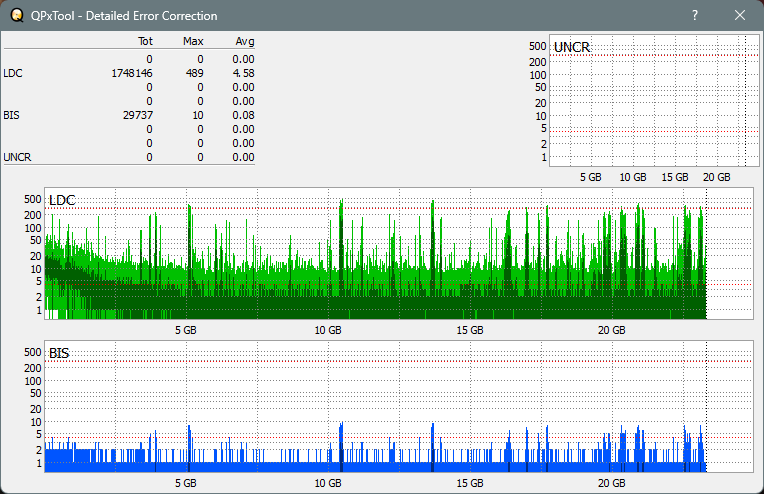The width and height of the screenshot is (764, 494).
Task: Click the UNCR chart title label
Action: point(571,47)
